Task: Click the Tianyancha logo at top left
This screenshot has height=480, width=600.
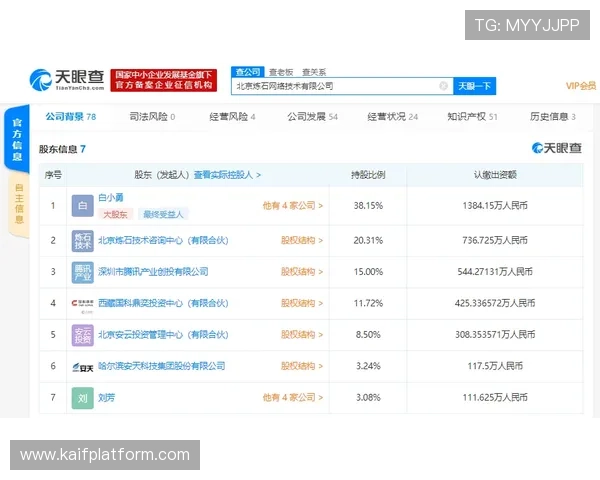Action: pos(67,80)
